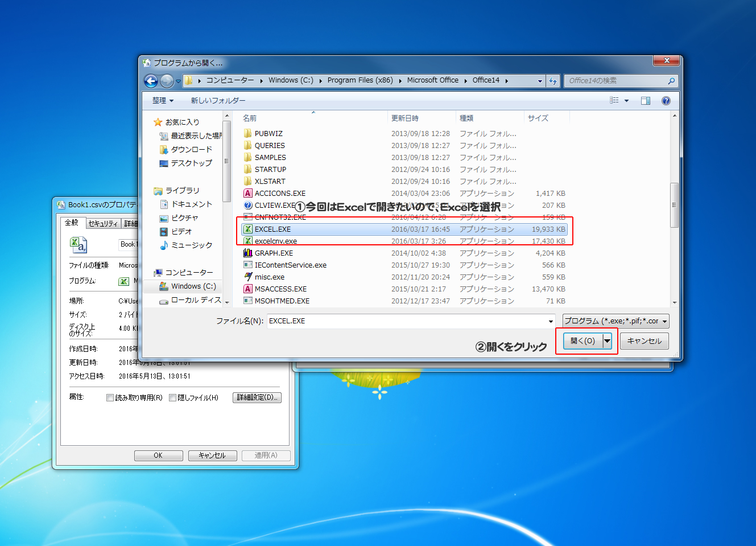Image resolution: width=756 pixels, height=546 pixels.
Task: Sort by the 更新日時 column header
Action: point(405,118)
